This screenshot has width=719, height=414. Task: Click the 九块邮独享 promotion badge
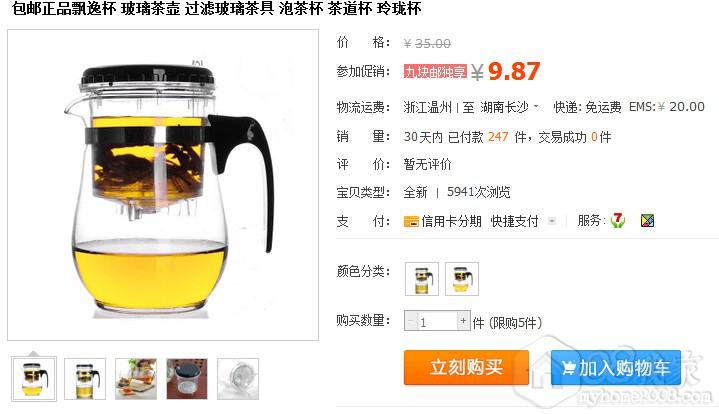pos(435,72)
